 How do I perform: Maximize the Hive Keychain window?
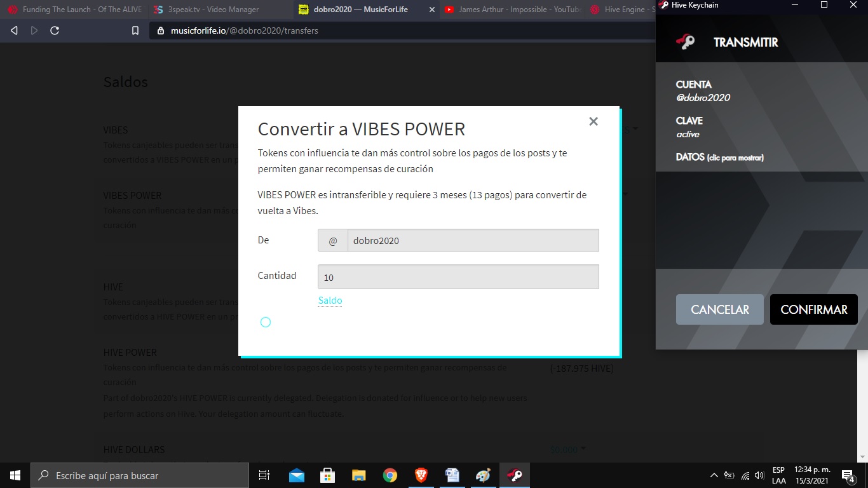coord(824,5)
